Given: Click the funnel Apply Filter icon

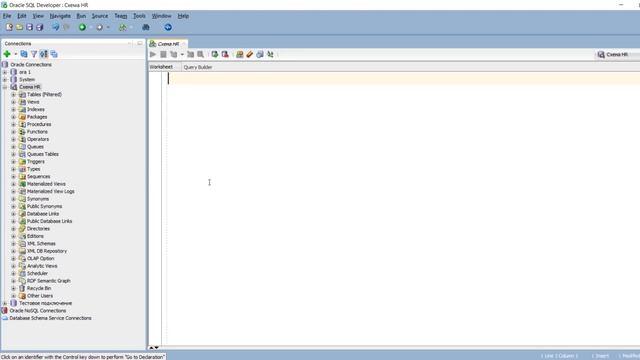Looking at the screenshot, I should tap(34, 54).
